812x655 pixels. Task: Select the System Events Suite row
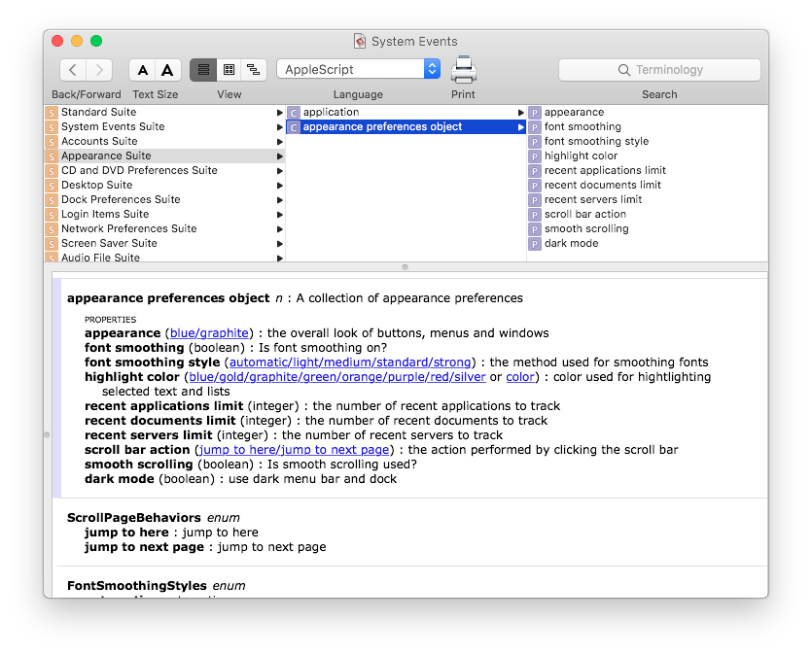[164, 126]
